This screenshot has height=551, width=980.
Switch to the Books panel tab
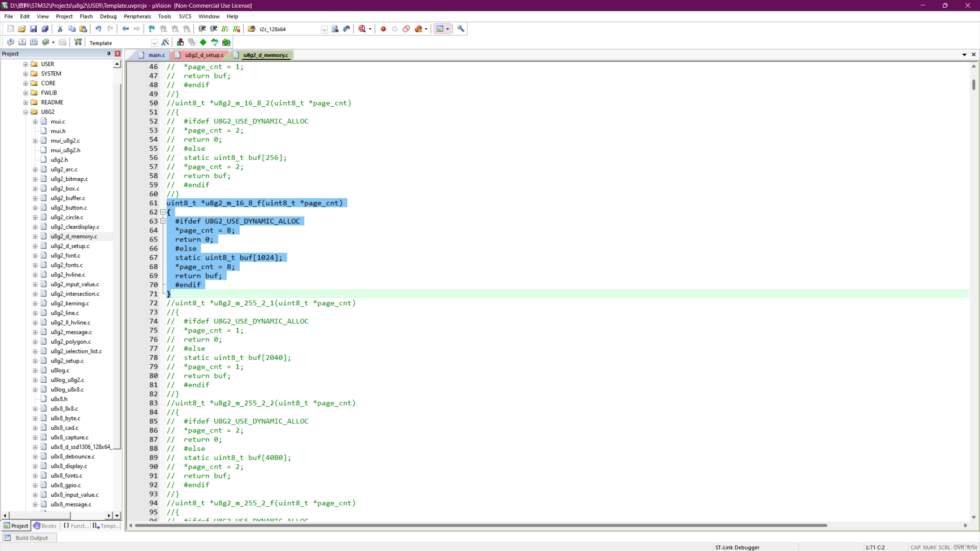(45, 526)
